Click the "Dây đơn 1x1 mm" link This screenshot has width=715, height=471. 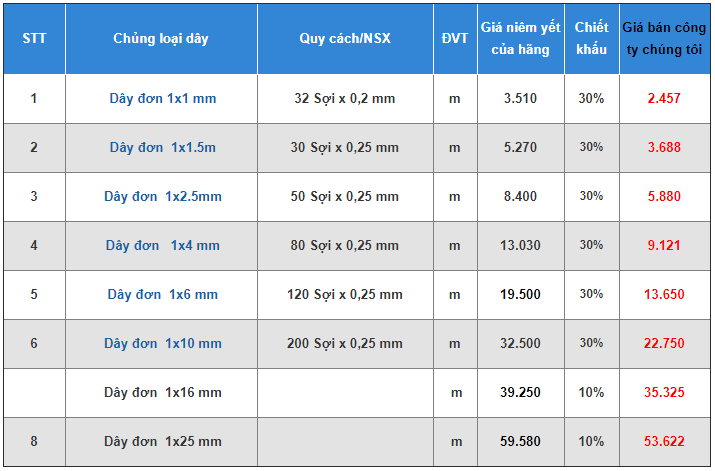click(x=162, y=99)
